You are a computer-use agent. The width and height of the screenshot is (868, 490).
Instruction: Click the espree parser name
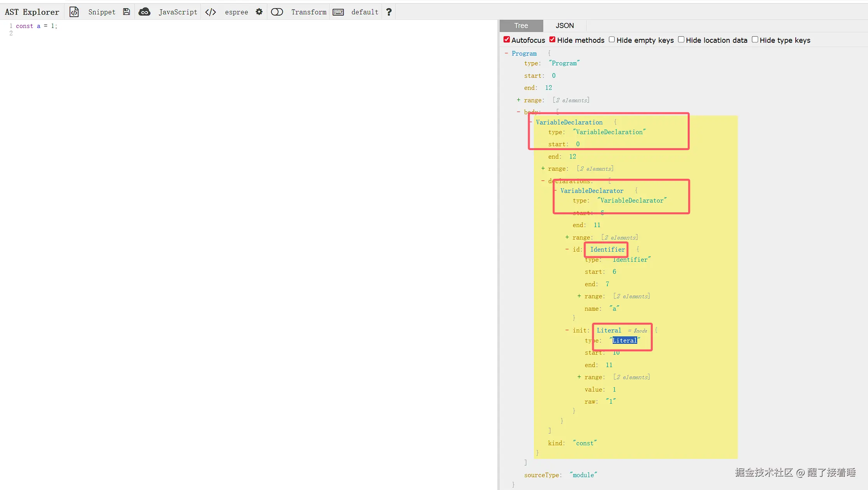coord(236,12)
